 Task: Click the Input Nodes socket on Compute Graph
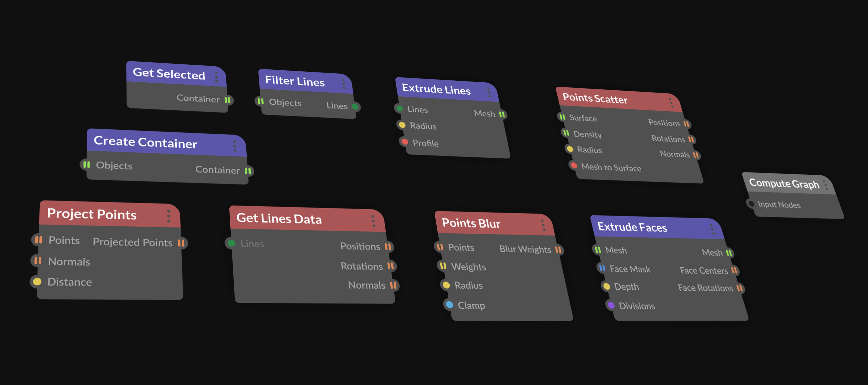tap(751, 203)
